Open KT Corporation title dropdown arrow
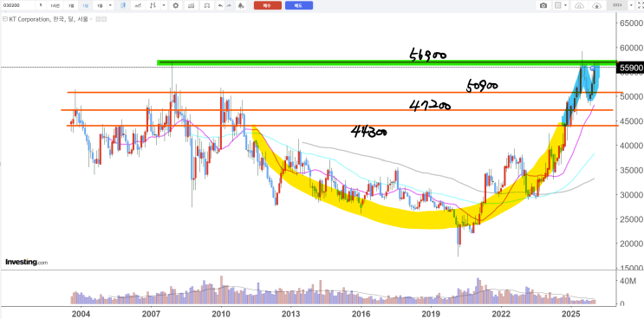The width and height of the screenshot is (644, 319). 91,19
